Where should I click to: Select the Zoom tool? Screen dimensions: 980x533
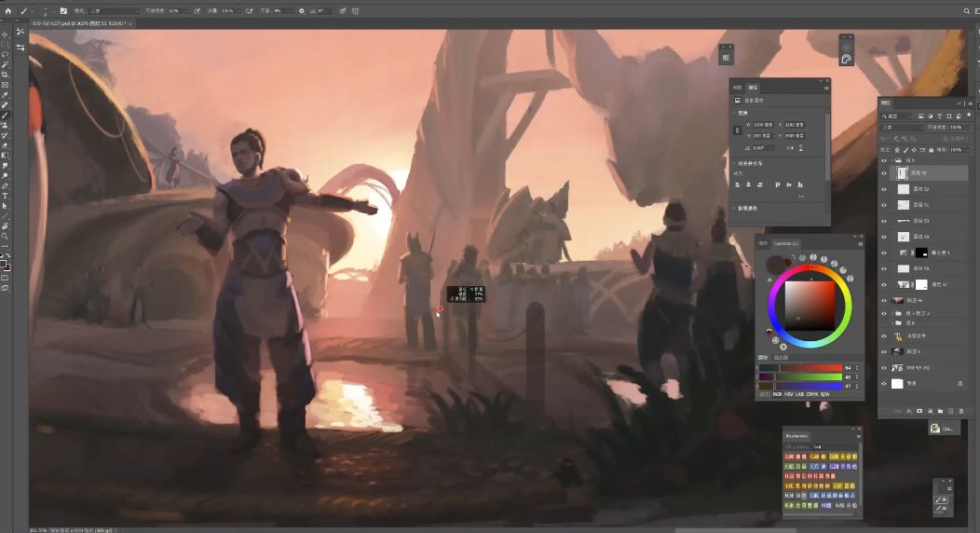pyautogui.click(x=5, y=236)
